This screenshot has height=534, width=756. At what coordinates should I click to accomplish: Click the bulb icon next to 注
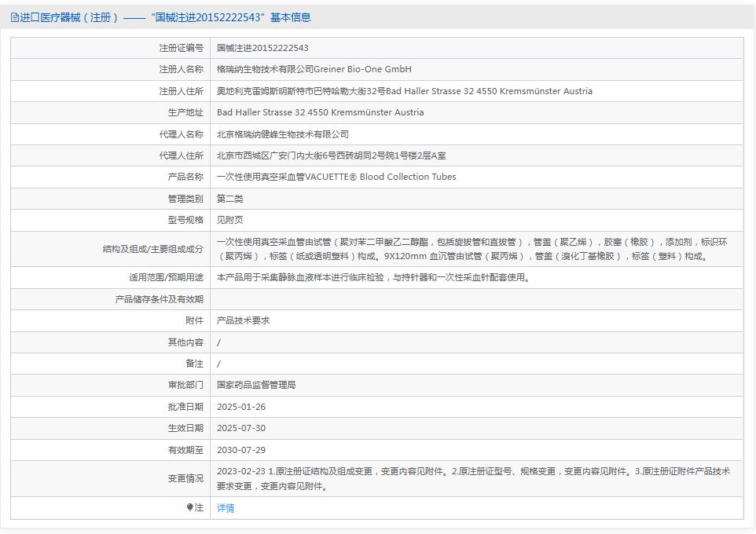click(x=190, y=507)
